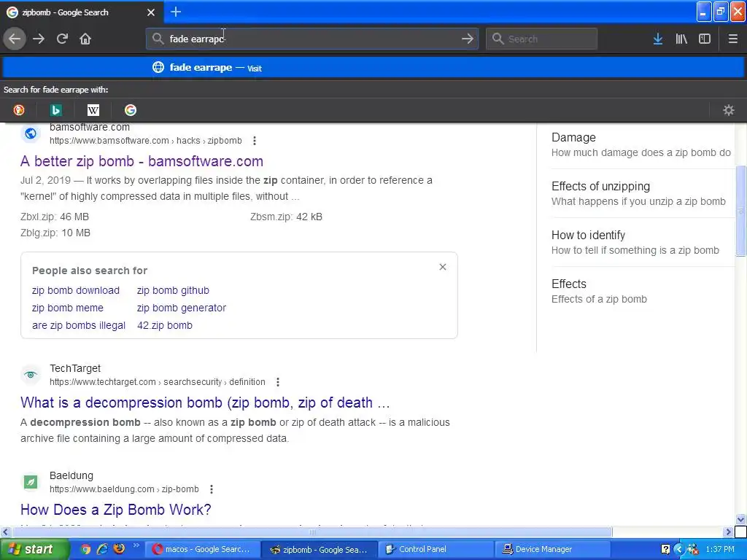Open the Downloads panel
Image resolution: width=747 pixels, height=560 pixels.
pos(658,39)
